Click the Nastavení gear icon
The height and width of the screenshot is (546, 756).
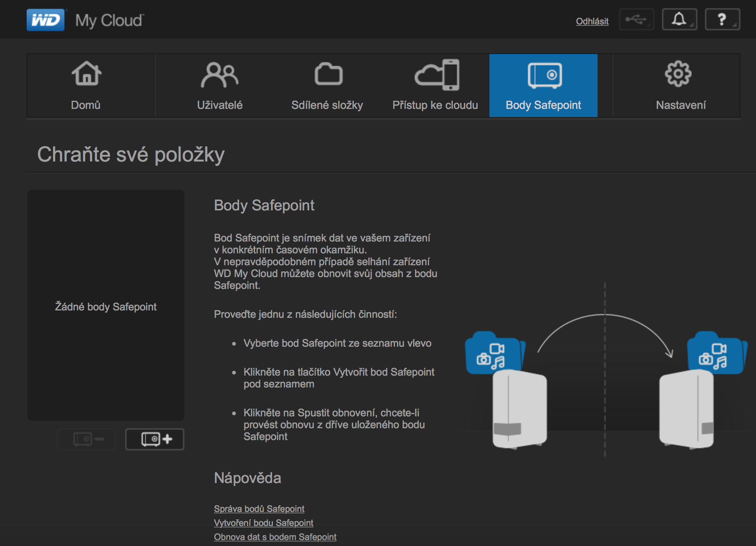678,74
